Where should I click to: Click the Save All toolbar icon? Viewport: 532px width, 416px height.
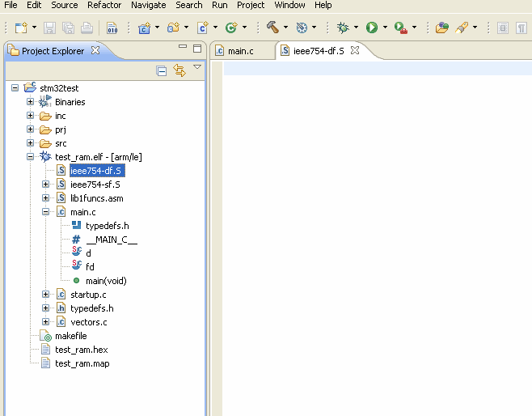tap(68, 28)
